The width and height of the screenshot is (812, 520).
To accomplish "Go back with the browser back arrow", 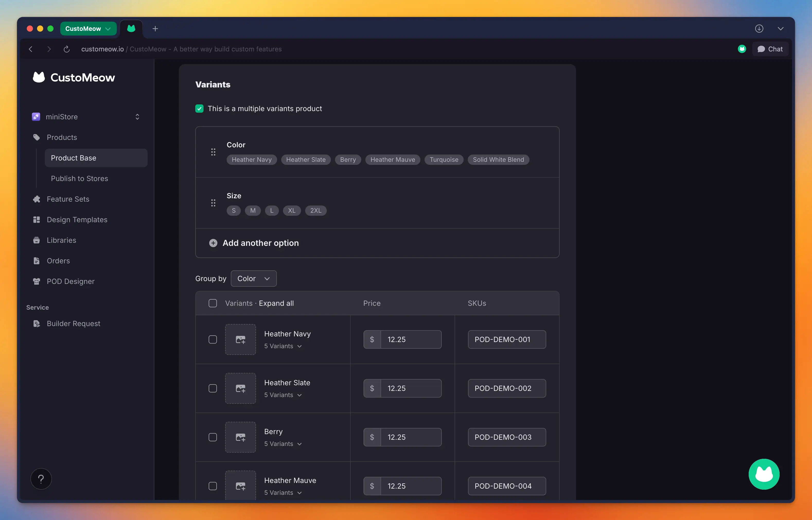I will 31,49.
